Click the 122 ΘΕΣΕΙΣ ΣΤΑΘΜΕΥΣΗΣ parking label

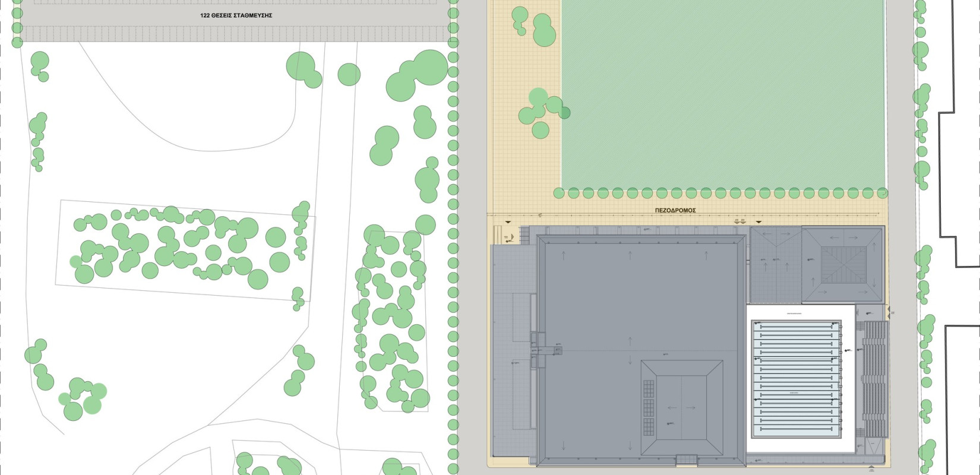(x=236, y=15)
